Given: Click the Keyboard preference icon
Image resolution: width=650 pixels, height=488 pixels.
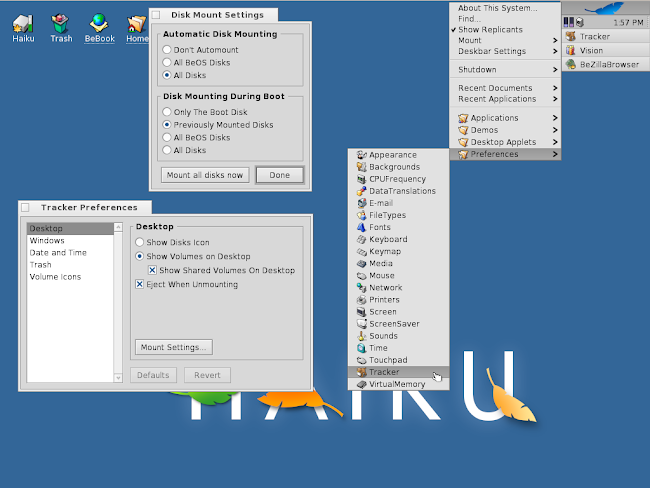Looking at the screenshot, I should (x=361, y=239).
